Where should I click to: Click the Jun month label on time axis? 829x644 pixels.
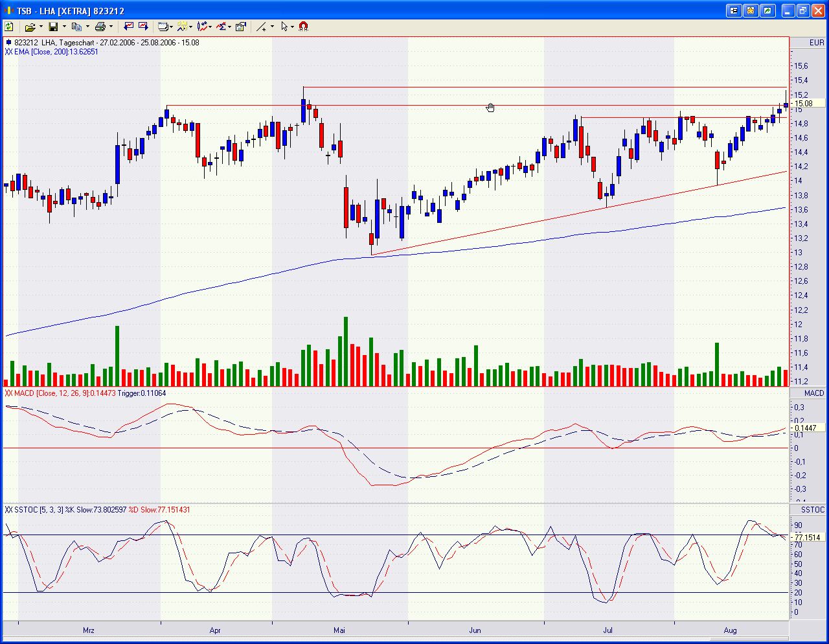[x=475, y=630]
